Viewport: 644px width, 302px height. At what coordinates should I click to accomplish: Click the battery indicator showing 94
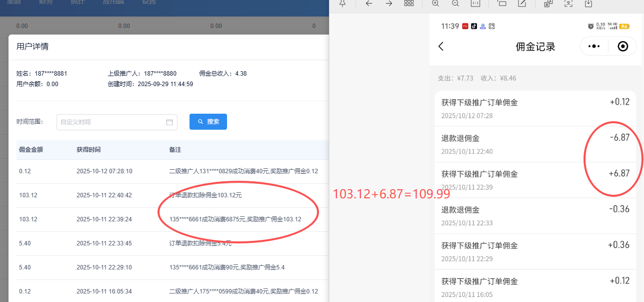624,26
